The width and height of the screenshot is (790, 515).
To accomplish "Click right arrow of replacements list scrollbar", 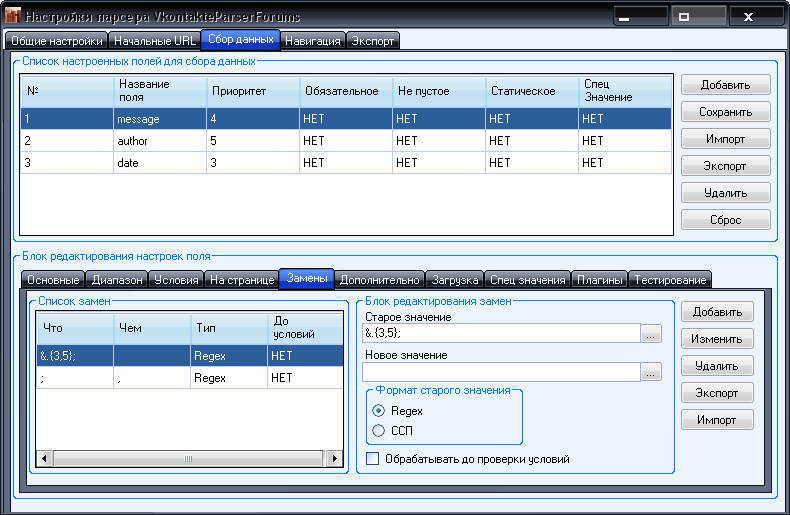I will [333, 459].
